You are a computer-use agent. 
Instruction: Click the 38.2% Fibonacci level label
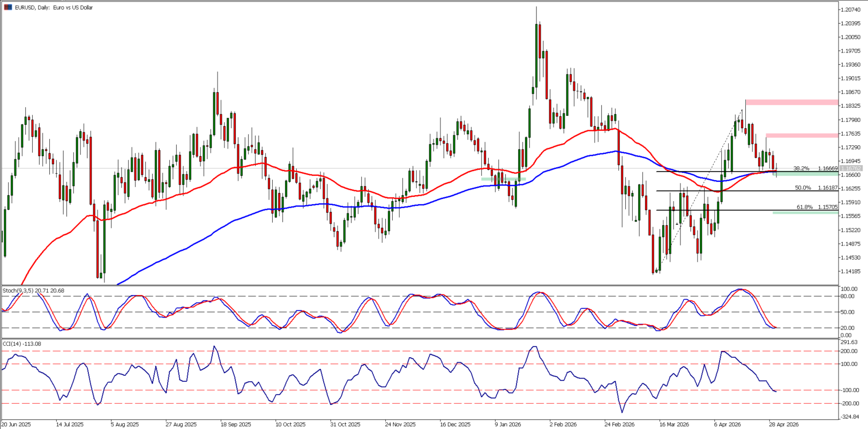point(801,168)
